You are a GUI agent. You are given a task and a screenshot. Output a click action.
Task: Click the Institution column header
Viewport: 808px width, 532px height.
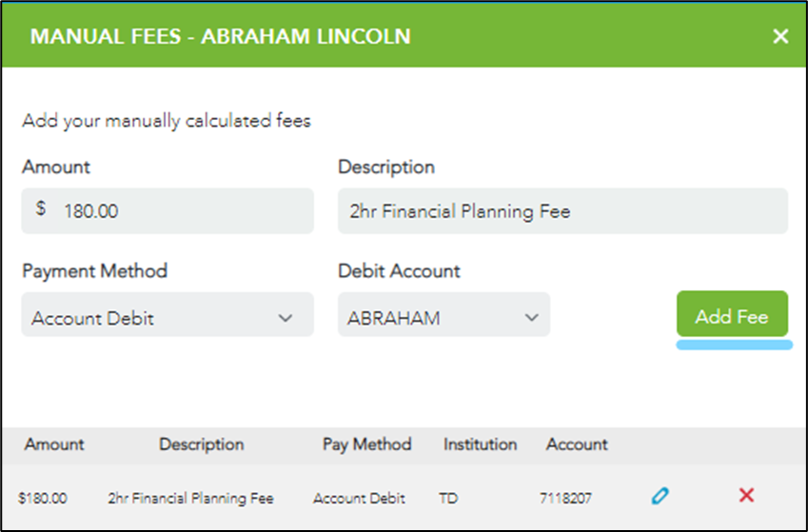click(x=481, y=444)
